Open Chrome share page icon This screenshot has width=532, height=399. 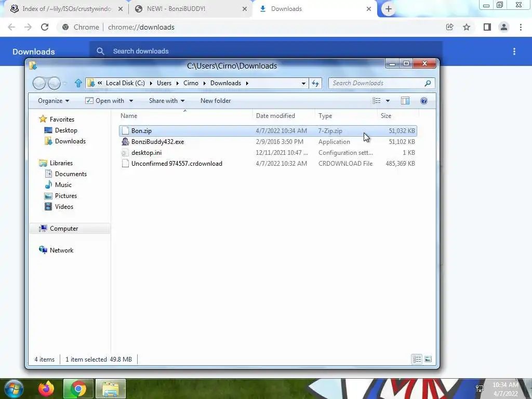click(x=449, y=27)
